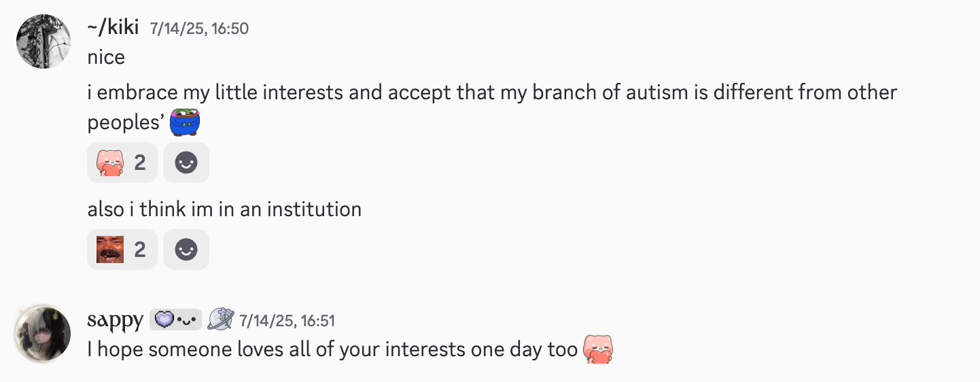
Task: Click the pepe emoji in kiki's message
Action: [185, 123]
